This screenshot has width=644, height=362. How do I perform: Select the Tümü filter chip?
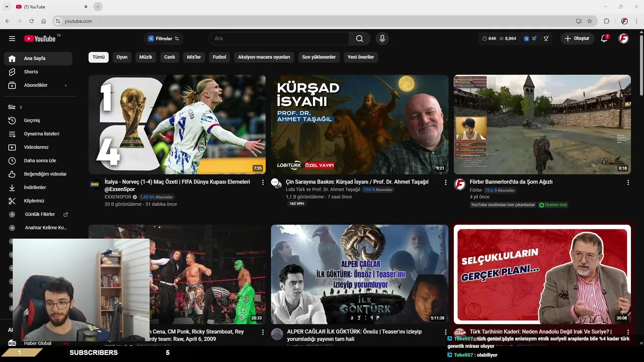(x=99, y=57)
